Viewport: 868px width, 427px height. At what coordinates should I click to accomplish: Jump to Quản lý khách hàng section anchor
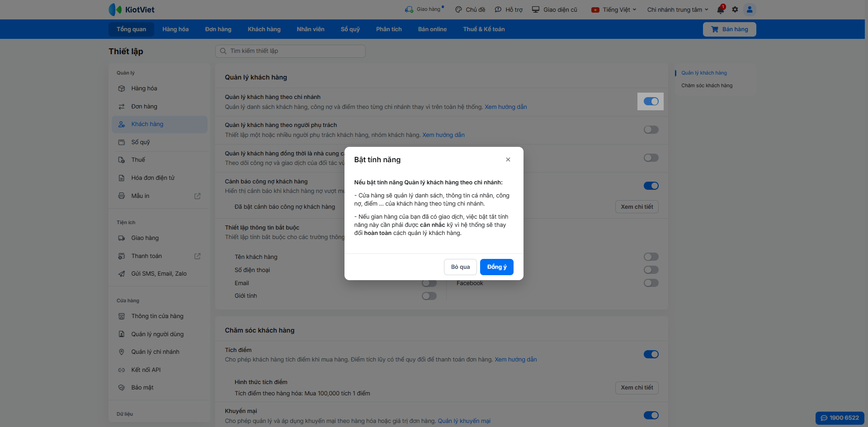704,73
